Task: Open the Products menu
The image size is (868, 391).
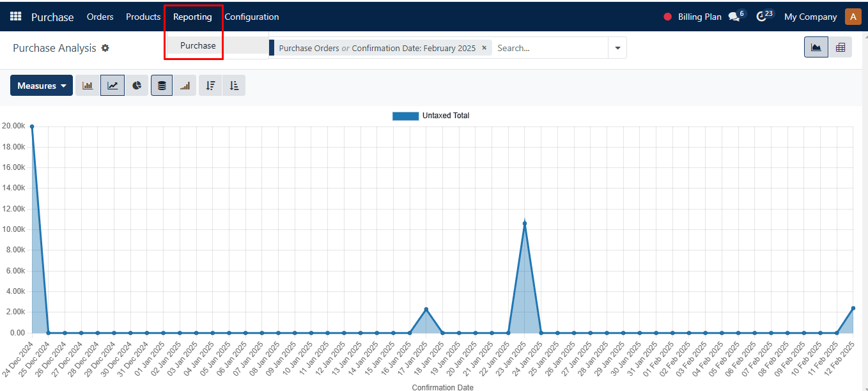Action: [143, 17]
